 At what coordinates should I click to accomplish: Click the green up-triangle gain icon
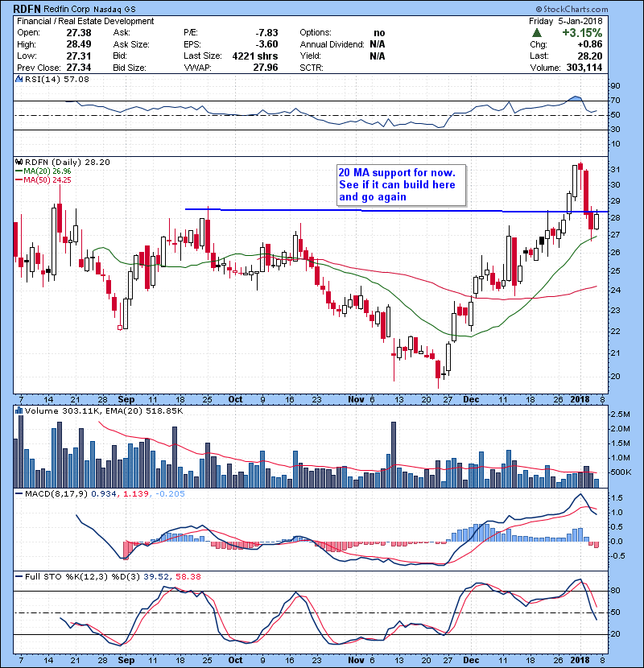[x=537, y=33]
